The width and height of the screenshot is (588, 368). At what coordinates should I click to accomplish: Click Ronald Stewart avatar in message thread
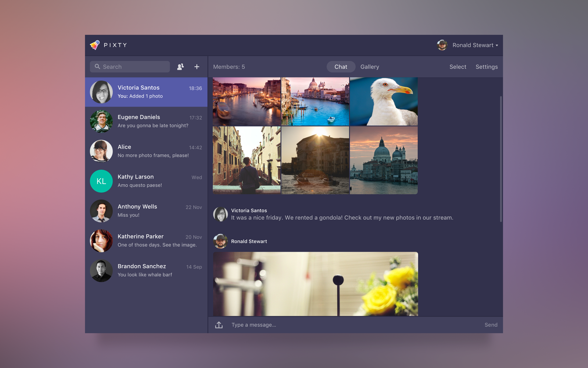pyautogui.click(x=220, y=241)
